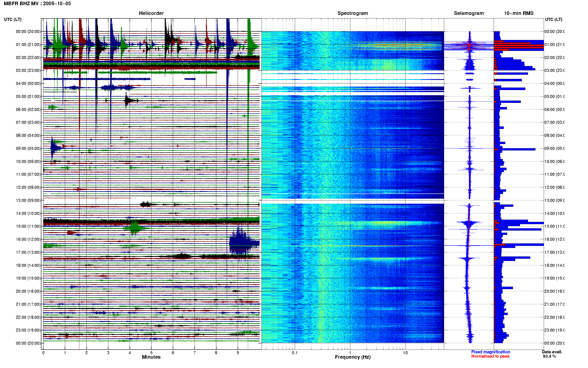Click the Normalised to peak legend text
This screenshot has height=368, width=588.
(x=490, y=356)
